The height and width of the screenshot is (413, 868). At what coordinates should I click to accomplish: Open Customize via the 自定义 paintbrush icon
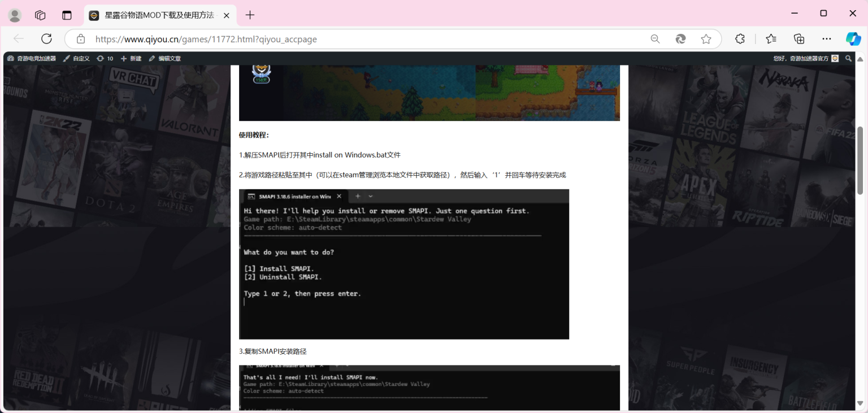pos(66,58)
